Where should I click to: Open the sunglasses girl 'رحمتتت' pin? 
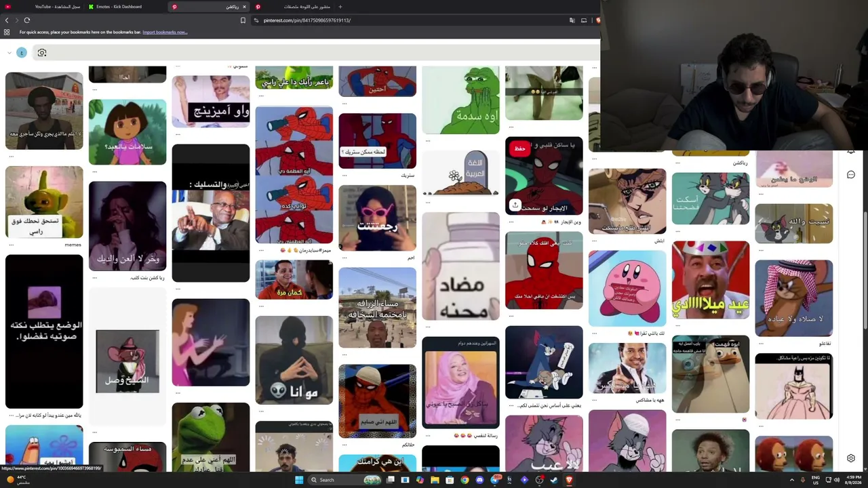click(378, 218)
